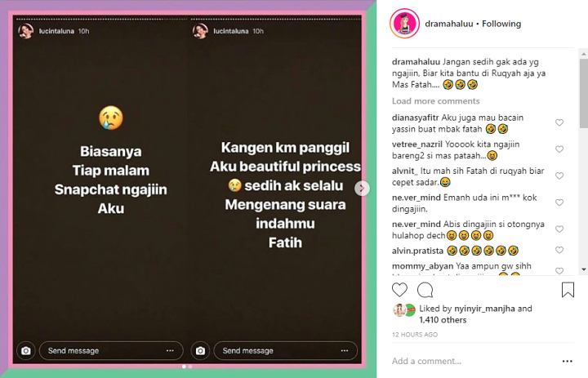Screen dimensions: 588x378
Task: Go to next image with carousel arrow
Action: click(x=362, y=189)
